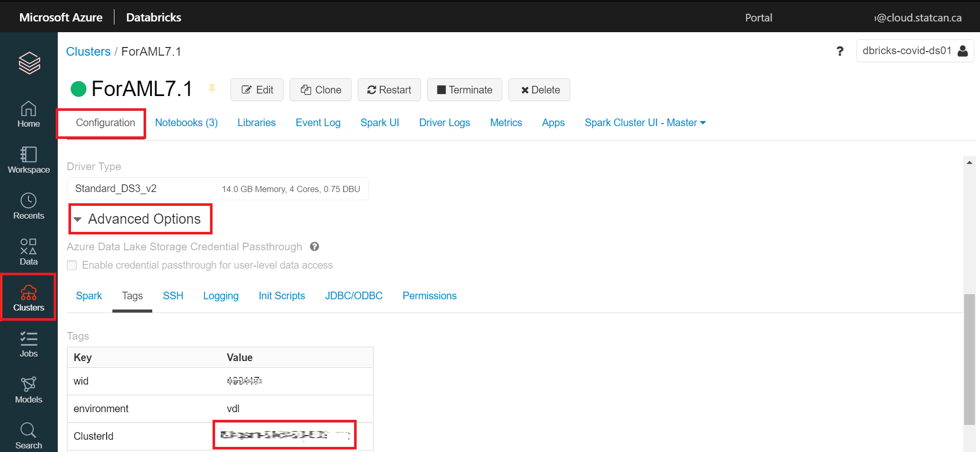Viewport: 980px width, 452px height.
Task: Select the Tags advanced options tab
Action: coord(132,296)
